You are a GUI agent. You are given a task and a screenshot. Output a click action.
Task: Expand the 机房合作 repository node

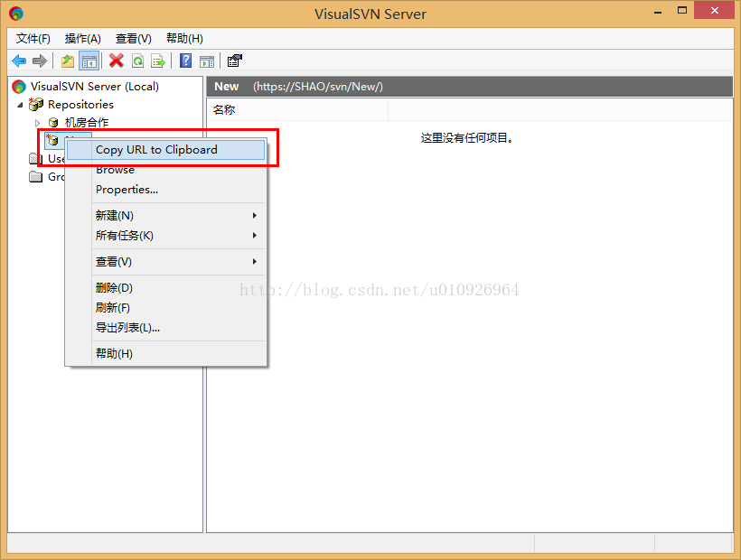pos(37,123)
